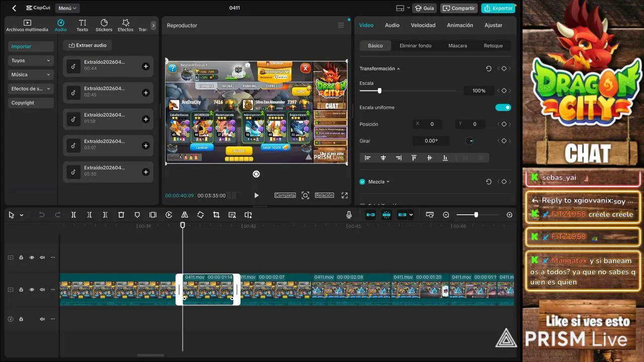Image resolution: width=644 pixels, height=362 pixels.
Task: Show more tool tabs with right chevron
Action: 153,26
